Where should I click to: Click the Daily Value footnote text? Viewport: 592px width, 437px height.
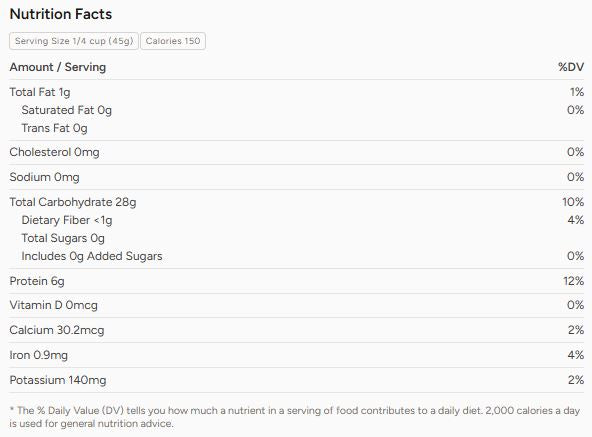pos(294,417)
